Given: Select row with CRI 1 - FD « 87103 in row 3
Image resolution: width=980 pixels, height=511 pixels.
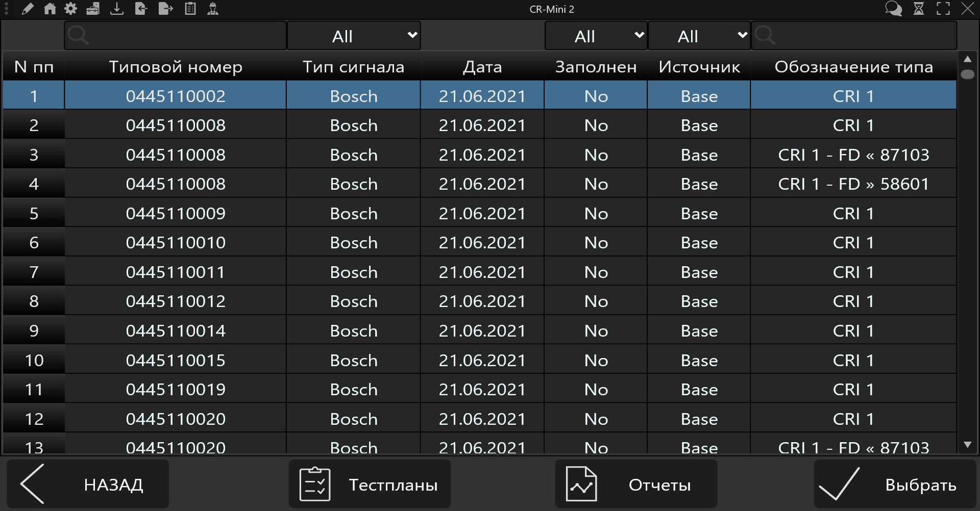Looking at the screenshot, I should 854,155.
